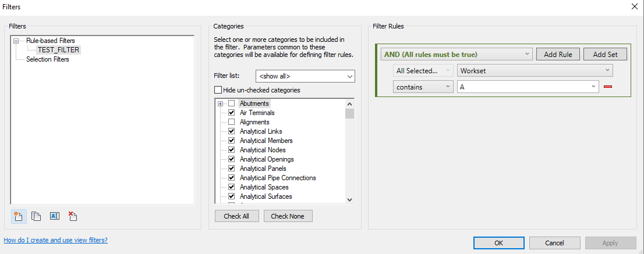Enable Hide un-checked categories

pos(218,90)
